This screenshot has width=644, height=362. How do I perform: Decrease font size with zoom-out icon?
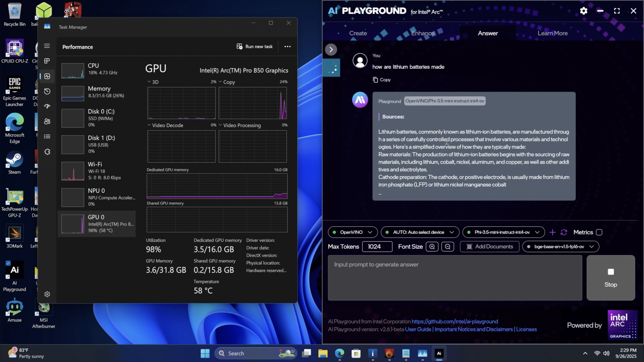click(448, 246)
